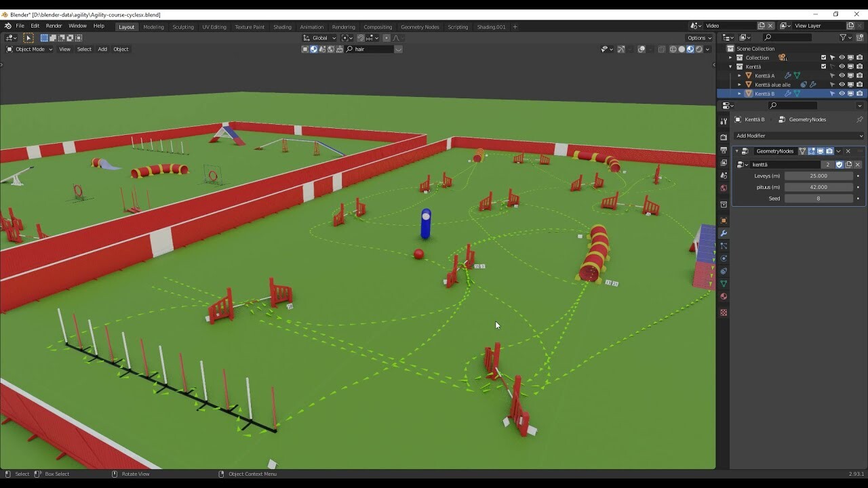The height and width of the screenshot is (488, 868).
Task: Activate Wireframe viewport shading mode
Action: pos(672,49)
